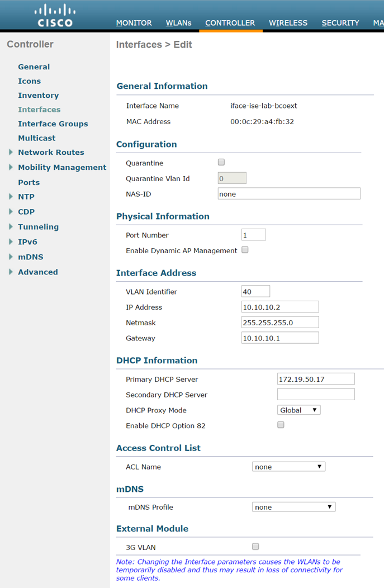Screen dimensions: 384x588
Task: Open Ports sidebar link
Action: click(29, 182)
